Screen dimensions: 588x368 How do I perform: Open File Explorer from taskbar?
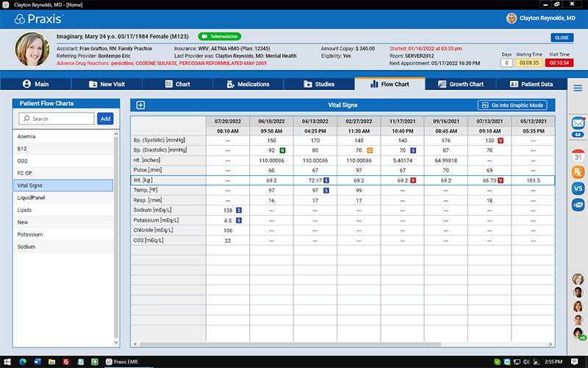click(x=51, y=362)
